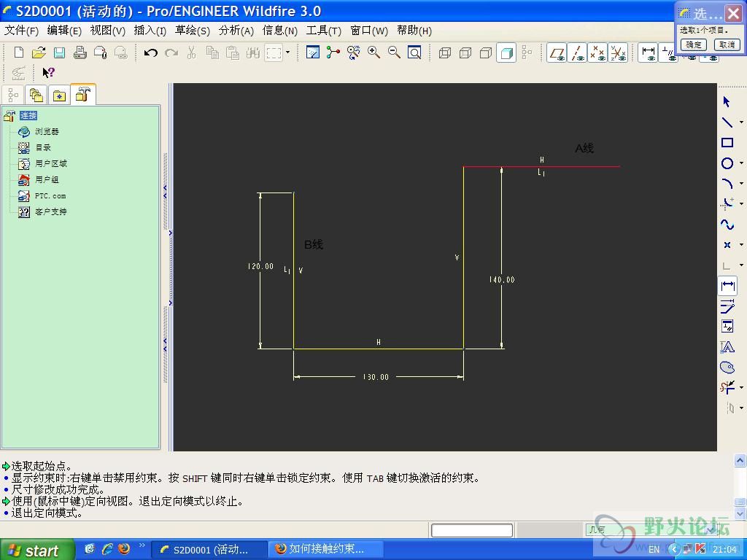Launch Firefox from the quick launch bar
The image size is (747, 560).
[124, 549]
